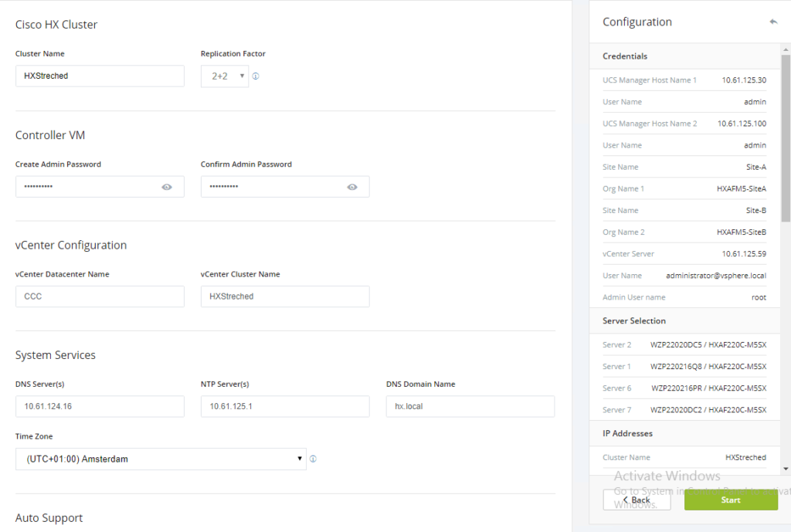
Task: Click the Configuration panel scroll-down arrow
Action: coord(786,469)
